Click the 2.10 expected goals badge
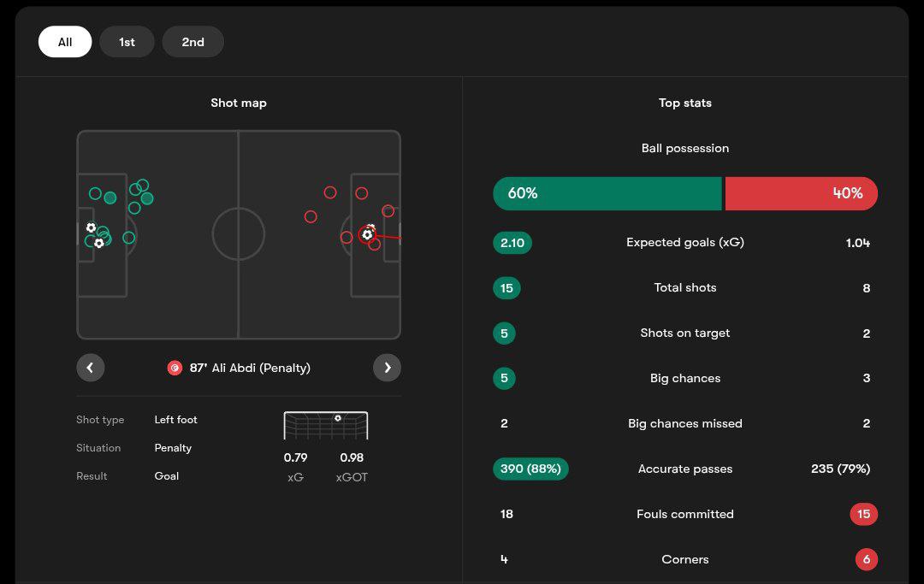 (x=512, y=243)
